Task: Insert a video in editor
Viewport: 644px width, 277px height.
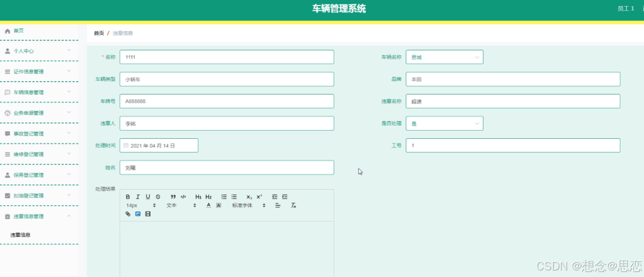Action: (x=147, y=214)
